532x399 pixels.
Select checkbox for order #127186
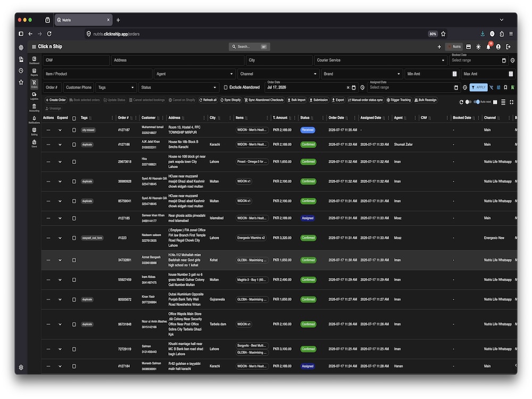tap(74, 145)
